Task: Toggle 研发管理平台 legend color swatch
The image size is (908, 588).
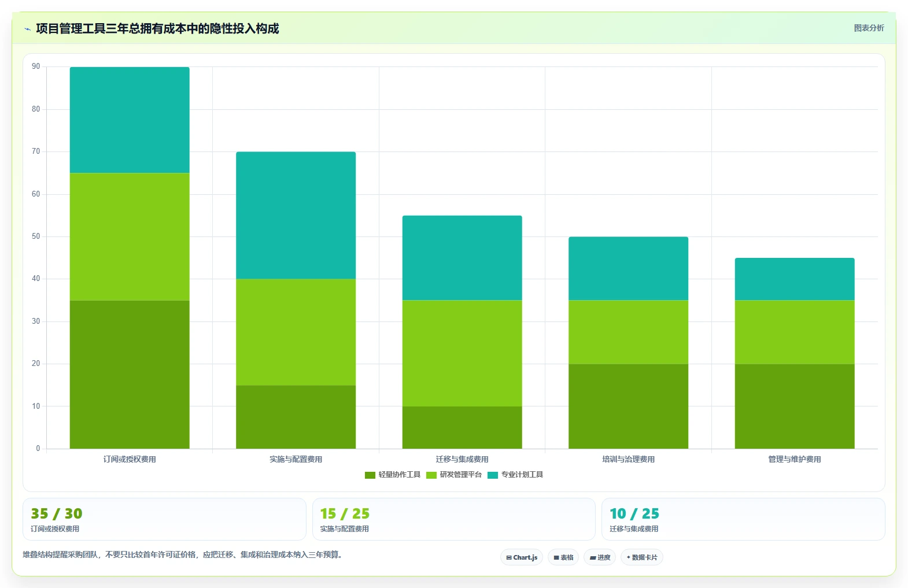Action: (x=431, y=475)
